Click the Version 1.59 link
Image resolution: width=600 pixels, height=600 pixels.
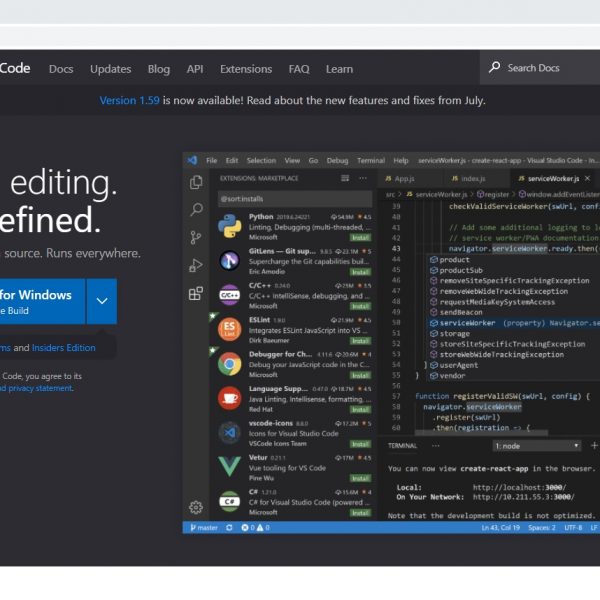tap(131, 100)
